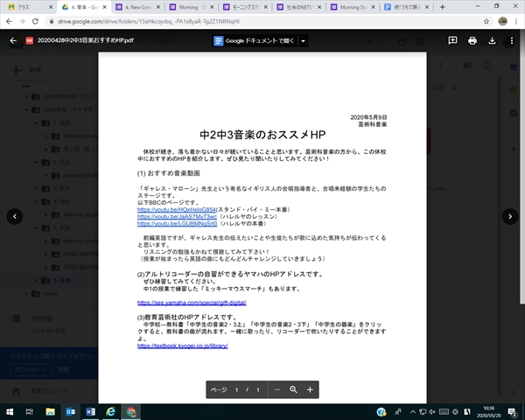
Task: Zoom out with the minus button
Action: [x=276, y=389]
